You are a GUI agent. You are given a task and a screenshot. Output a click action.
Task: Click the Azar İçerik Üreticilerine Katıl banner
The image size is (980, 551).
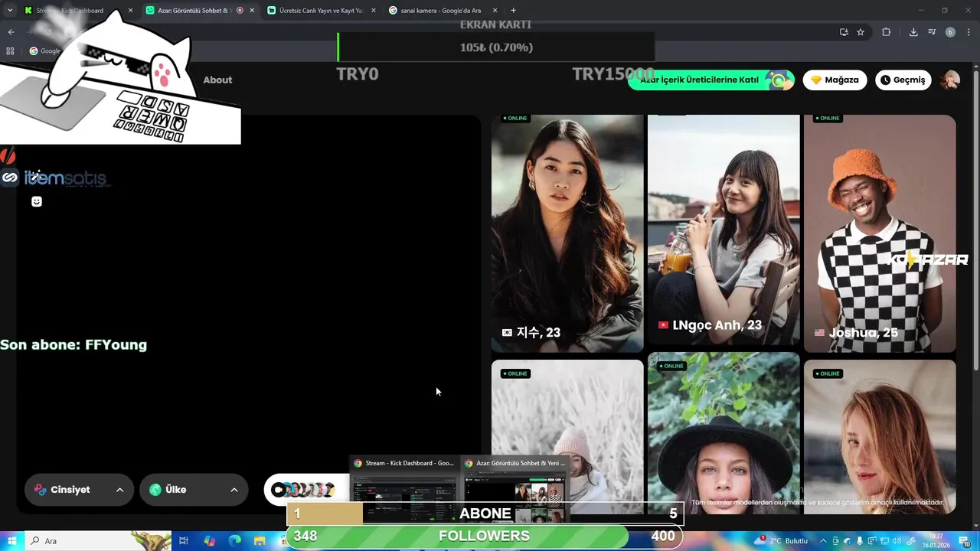711,80
